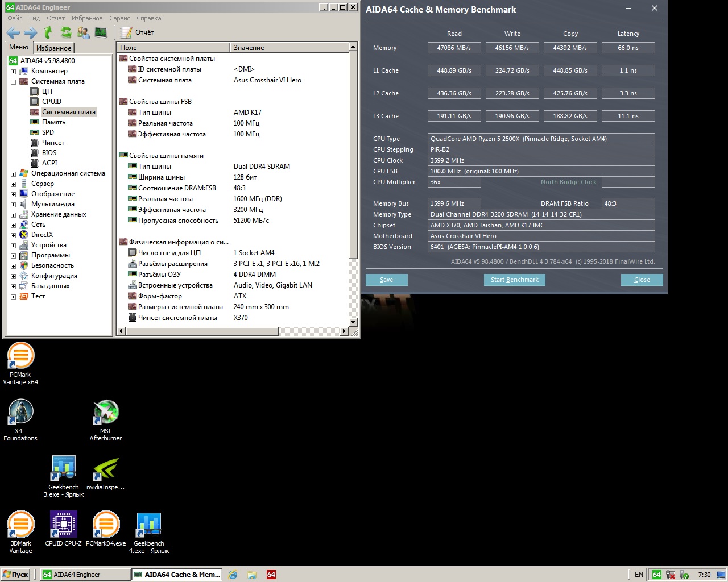Launch Internet Explorer from the taskbar
Viewport: 728px width, 582px height.
[x=233, y=575]
